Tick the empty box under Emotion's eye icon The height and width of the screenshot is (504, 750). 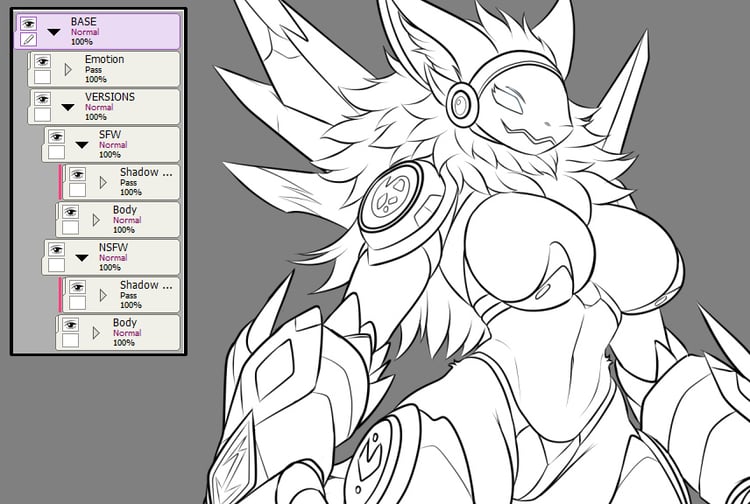(x=43, y=77)
